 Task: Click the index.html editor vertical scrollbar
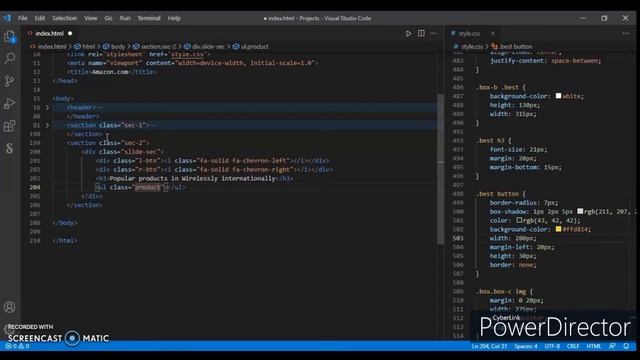pyautogui.click(x=440, y=169)
